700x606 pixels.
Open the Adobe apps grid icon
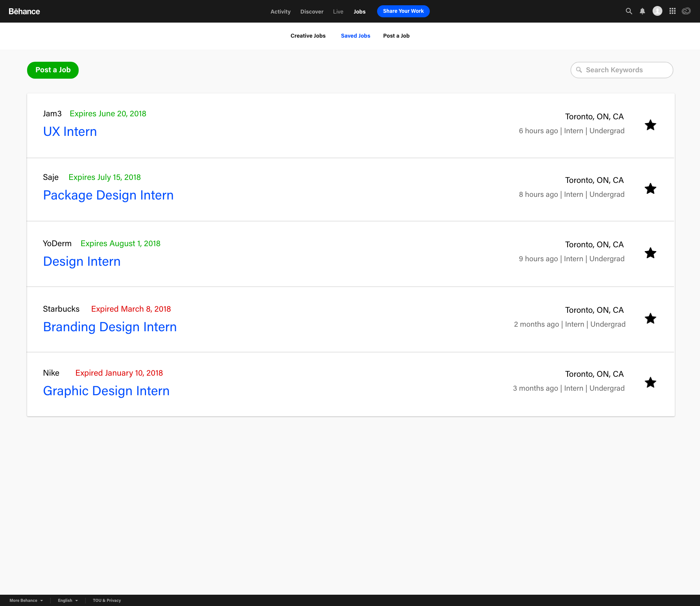tap(673, 11)
